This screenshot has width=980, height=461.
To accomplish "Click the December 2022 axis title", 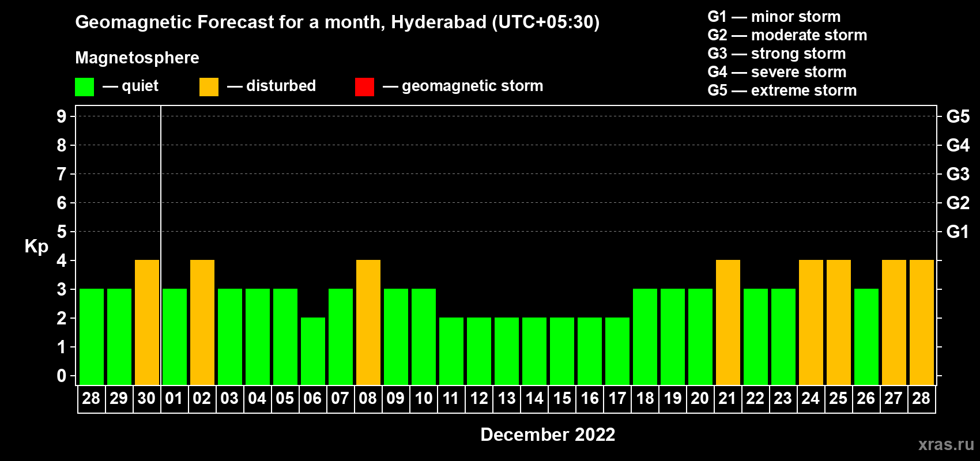I will tap(548, 434).
